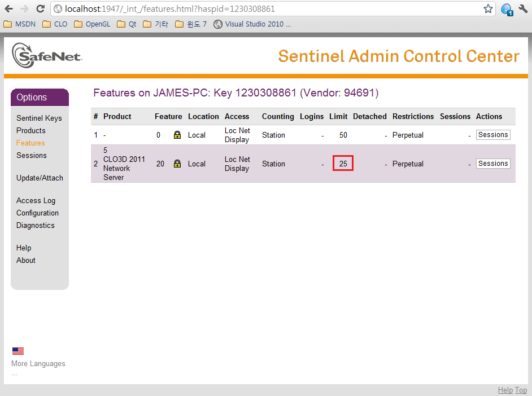Open Help from the sidebar

point(24,248)
